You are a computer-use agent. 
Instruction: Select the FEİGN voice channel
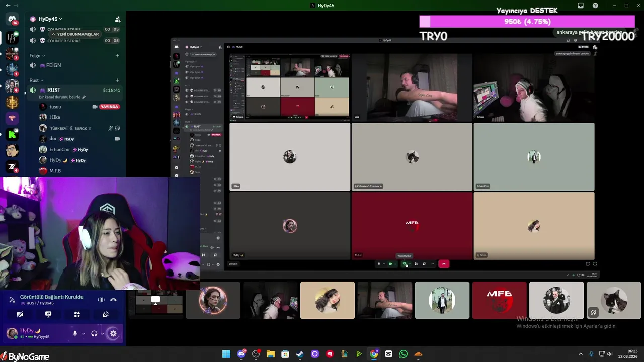(75, 65)
